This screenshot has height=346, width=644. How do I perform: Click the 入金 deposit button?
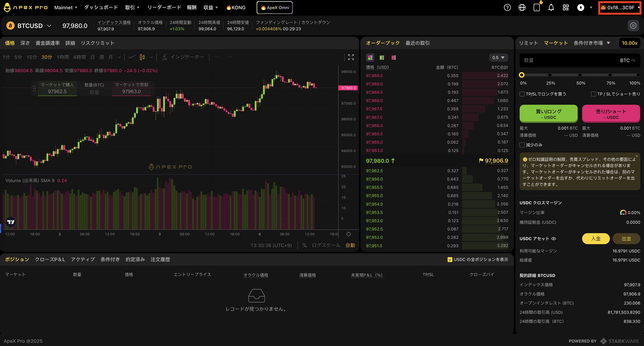[x=596, y=239]
